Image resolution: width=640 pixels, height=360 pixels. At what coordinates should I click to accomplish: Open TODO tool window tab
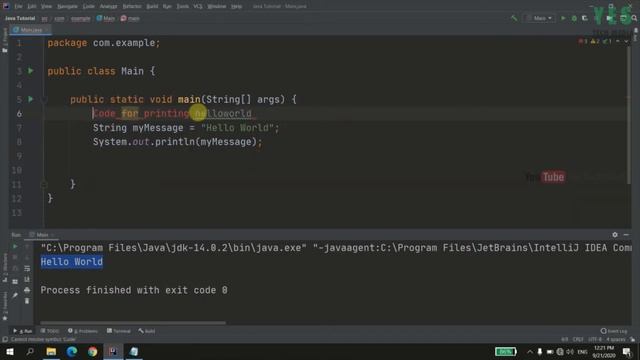[50, 331]
